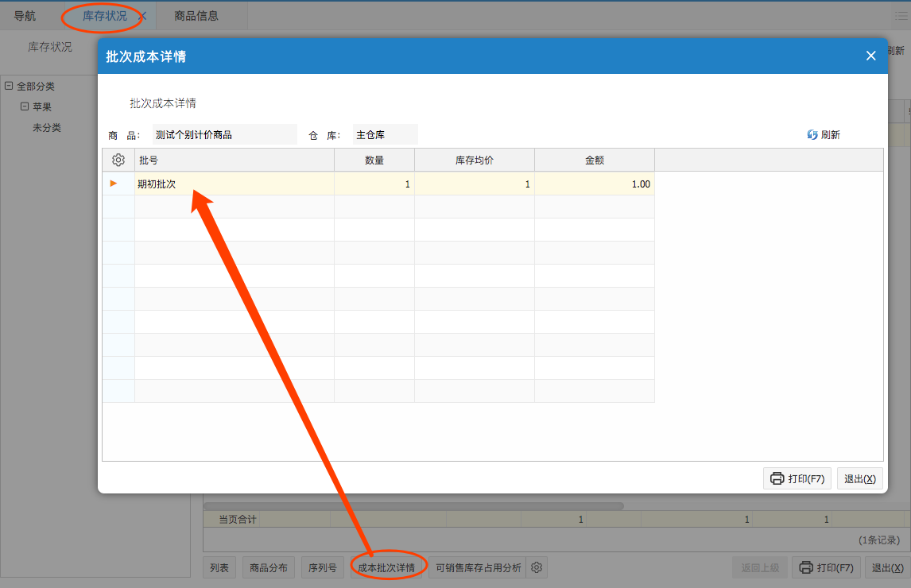The image size is (911, 588).
Task: Click the printer icon in dialog 打印(F7) button
Action: 777,478
